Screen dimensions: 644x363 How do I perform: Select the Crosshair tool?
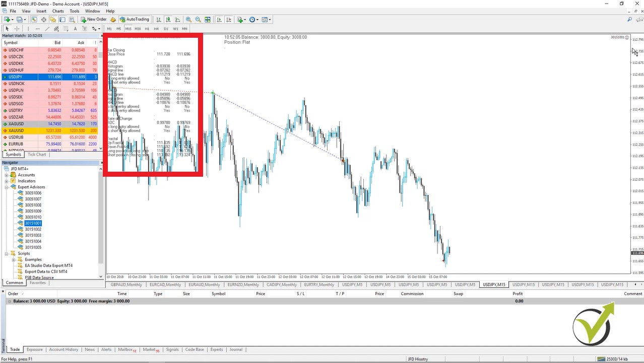pos(16,29)
